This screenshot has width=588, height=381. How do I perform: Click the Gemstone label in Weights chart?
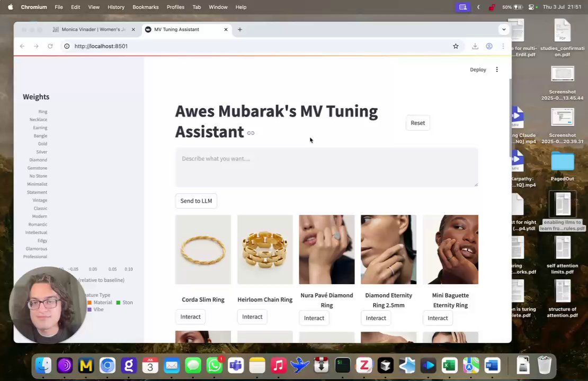tap(37, 168)
